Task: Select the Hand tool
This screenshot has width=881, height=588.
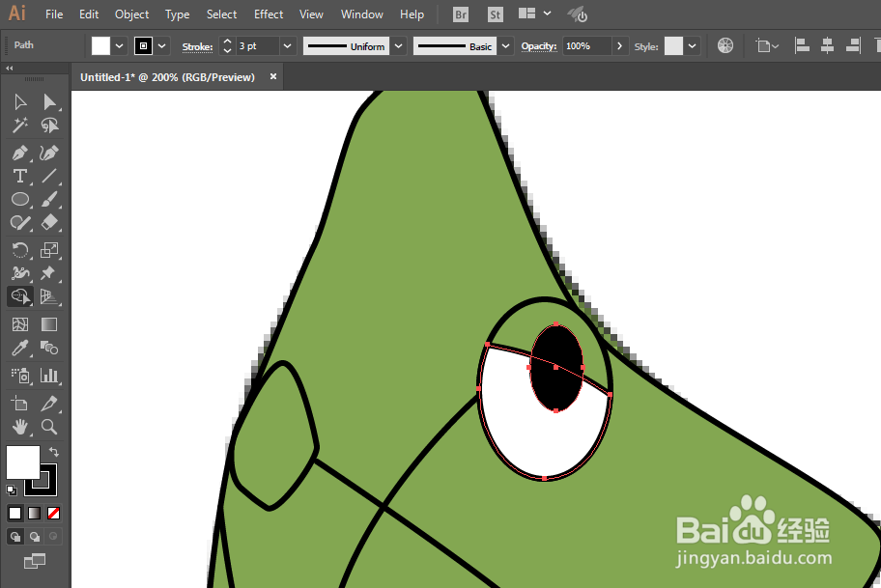Action: 20,427
